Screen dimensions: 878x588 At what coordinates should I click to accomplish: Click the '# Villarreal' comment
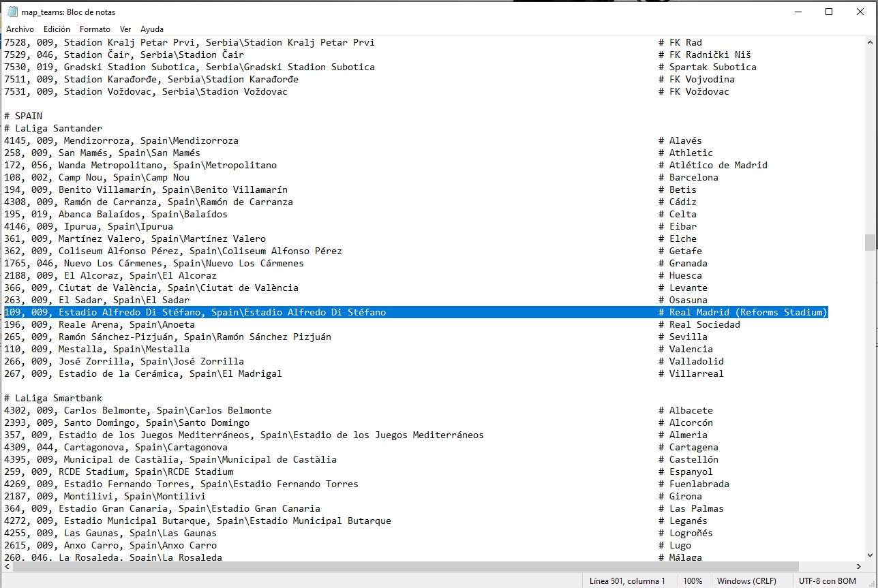pos(691,373)
